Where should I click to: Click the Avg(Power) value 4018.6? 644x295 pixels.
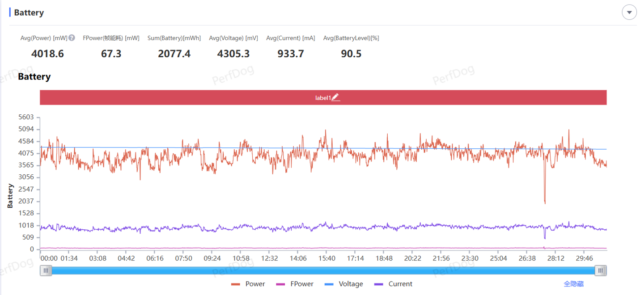[x=47, y=54]
